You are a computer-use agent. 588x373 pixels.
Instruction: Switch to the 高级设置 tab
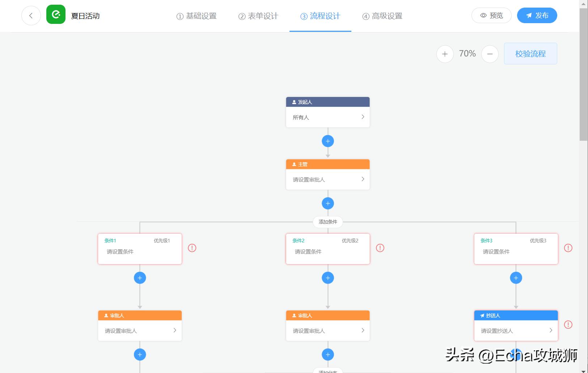click(x=382, y=16)
